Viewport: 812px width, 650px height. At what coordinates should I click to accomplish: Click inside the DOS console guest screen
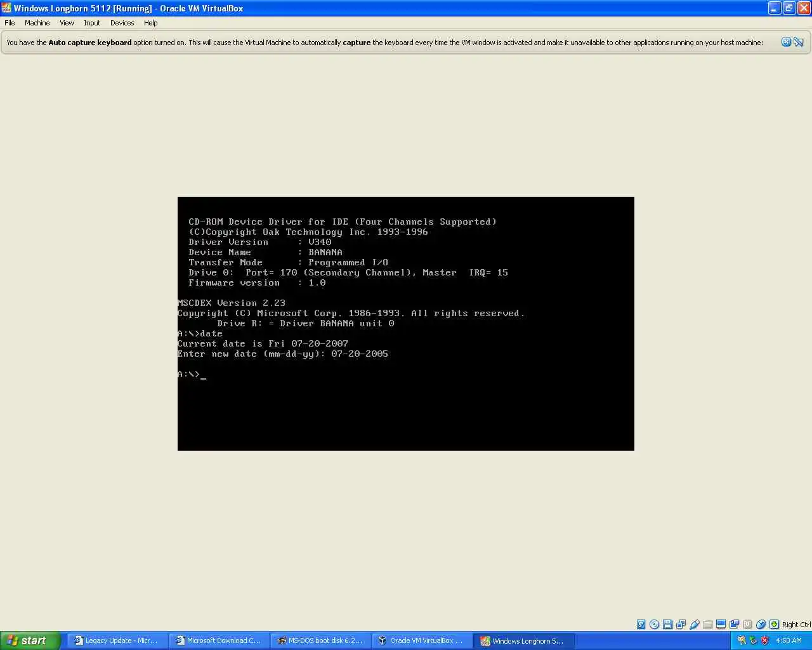click(x=406, y=324)
